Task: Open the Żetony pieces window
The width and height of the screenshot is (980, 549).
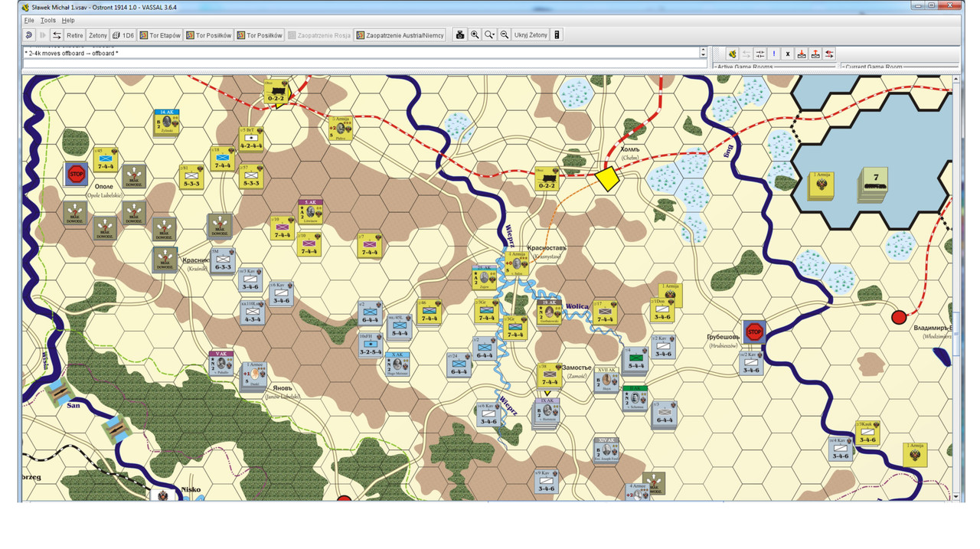Action: point(98,35)
